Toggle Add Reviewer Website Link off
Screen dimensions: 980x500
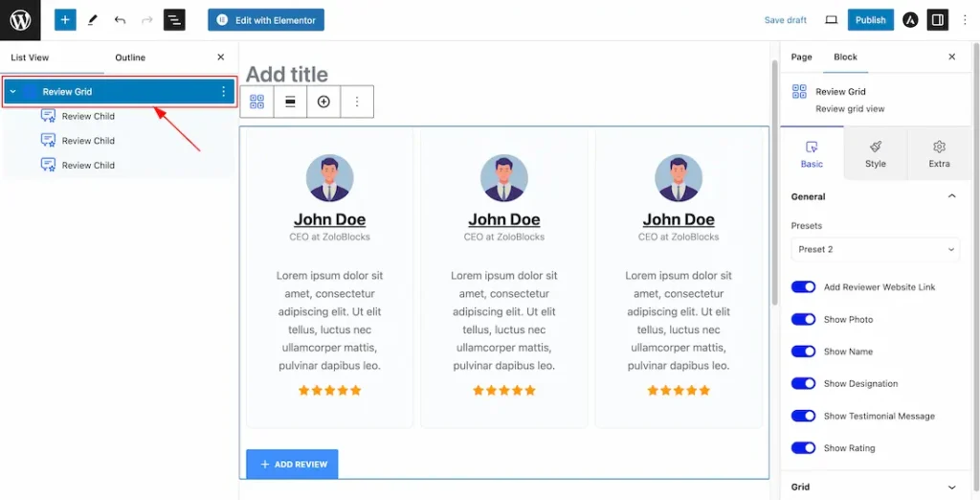(803, 286)
